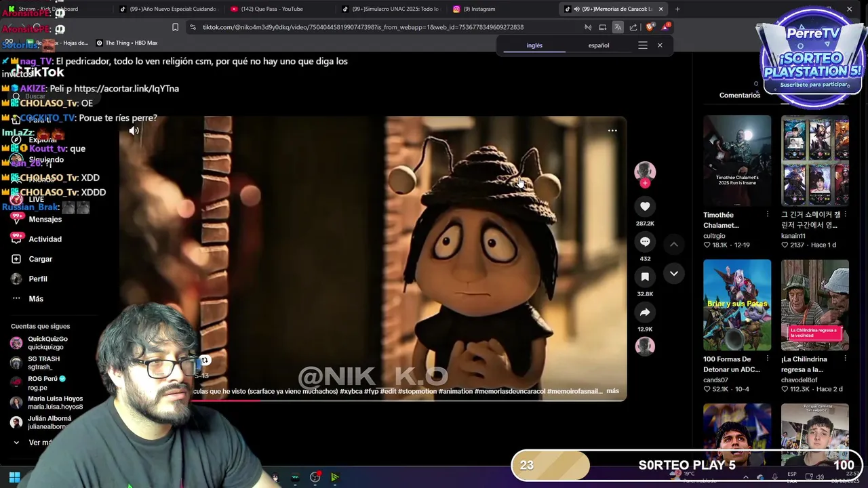Close the translate popup

[660, 45]
